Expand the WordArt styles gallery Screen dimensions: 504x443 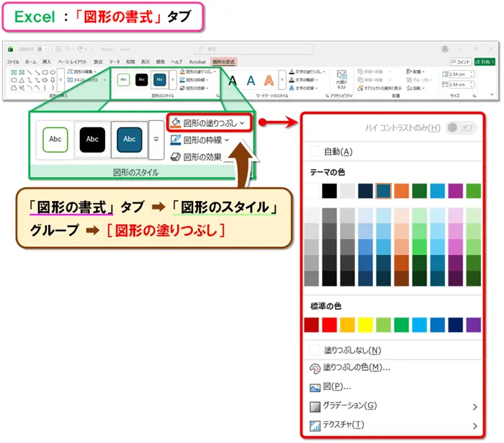[x=282, y=80]
